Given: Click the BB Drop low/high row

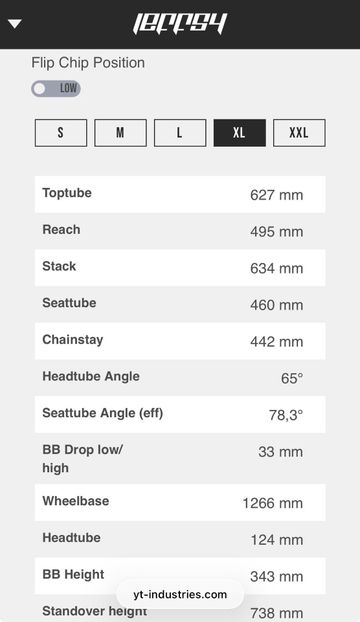Looking at the screenshot, I should [x=180, y=459].
